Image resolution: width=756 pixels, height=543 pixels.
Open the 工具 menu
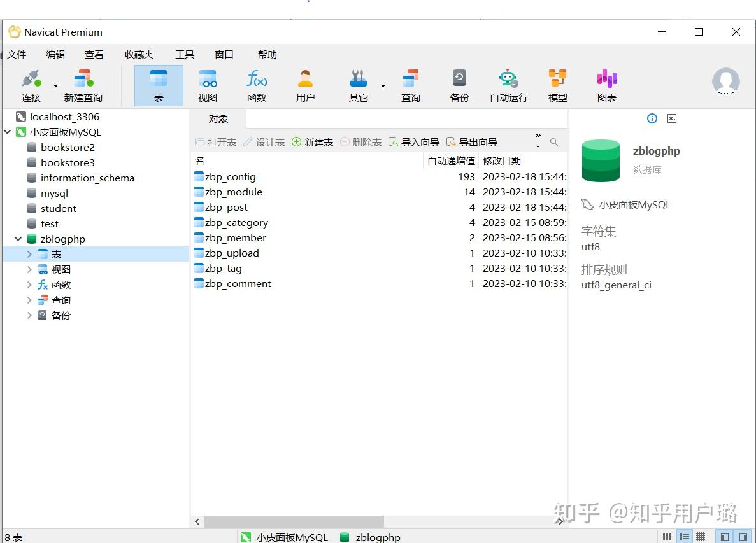click(x=185, y=54)
